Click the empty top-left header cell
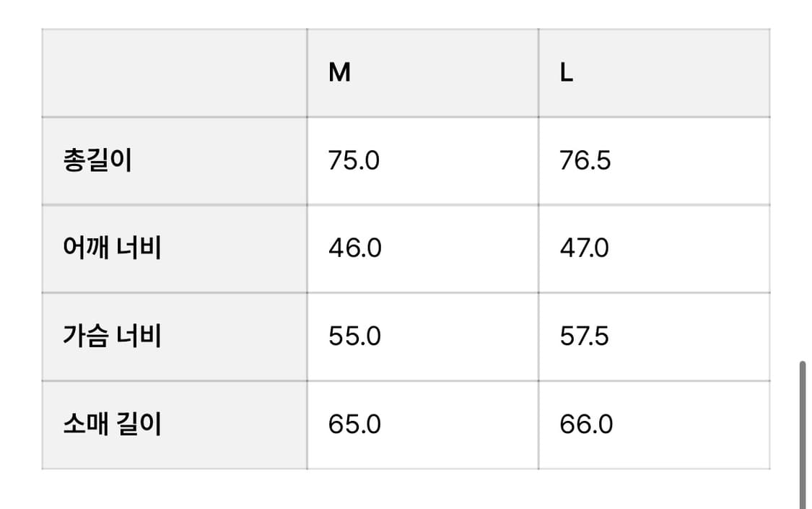 click(174, 73)
